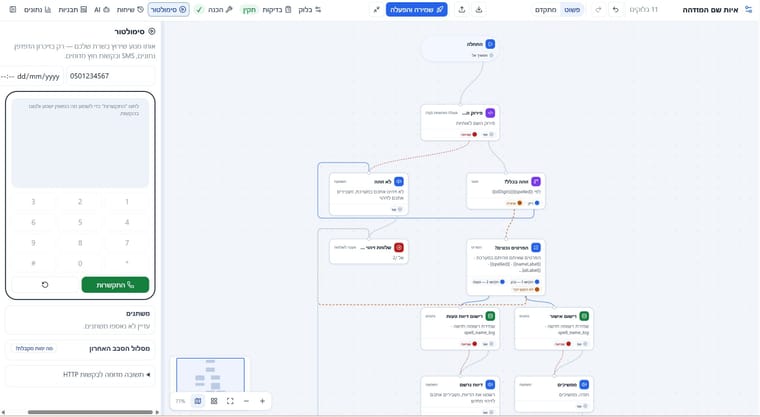The width and height of the screenshot is (760, 417).
Task: Tap keypad digit 4
Action: pyautogui.click(x=127, y=222)
